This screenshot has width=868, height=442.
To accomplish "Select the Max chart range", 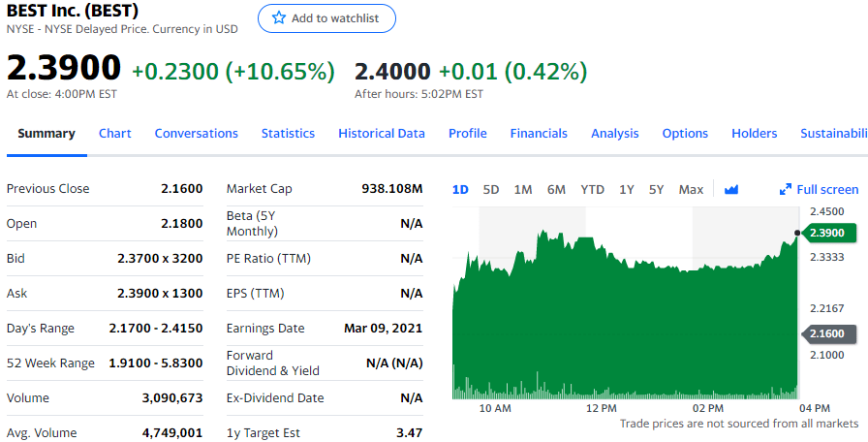I will click(691, 190).
